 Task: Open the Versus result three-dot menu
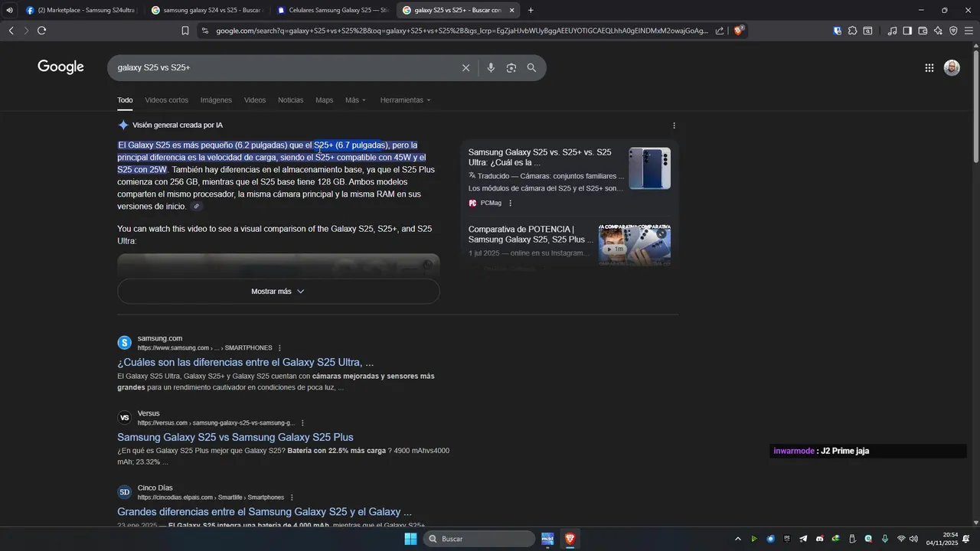[302, 423]
